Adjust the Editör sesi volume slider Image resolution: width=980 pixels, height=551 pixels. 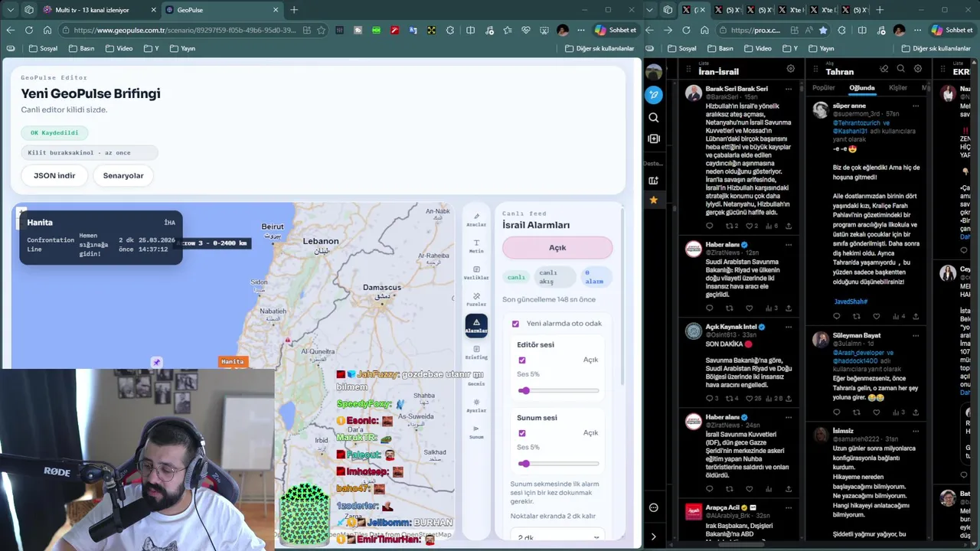(x=558, y=391)
